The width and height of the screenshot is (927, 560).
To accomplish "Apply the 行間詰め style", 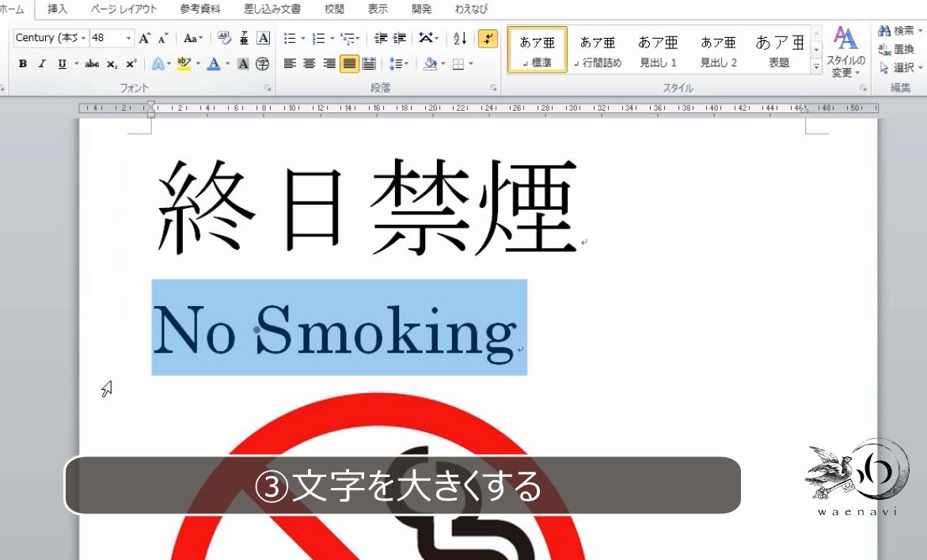I will 598,50.
